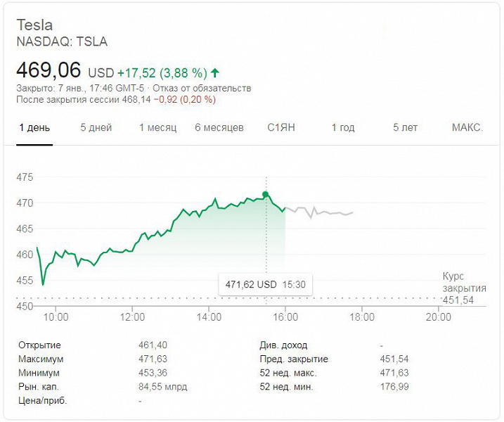The width and height of the screenshot is (504, 422).
Task: Select the "5 лет" range tab
Action: pyautogui.click(x=405, y=127)
